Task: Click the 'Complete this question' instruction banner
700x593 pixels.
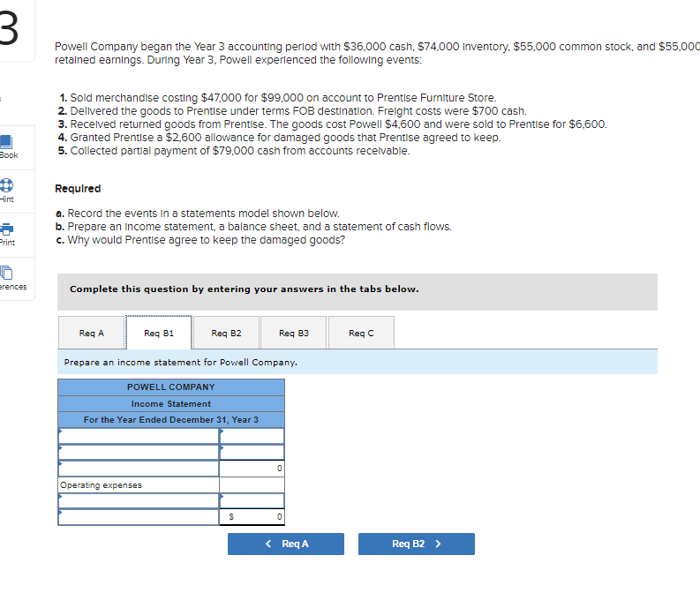Action: pyautogui.click(x=358, y=292)
